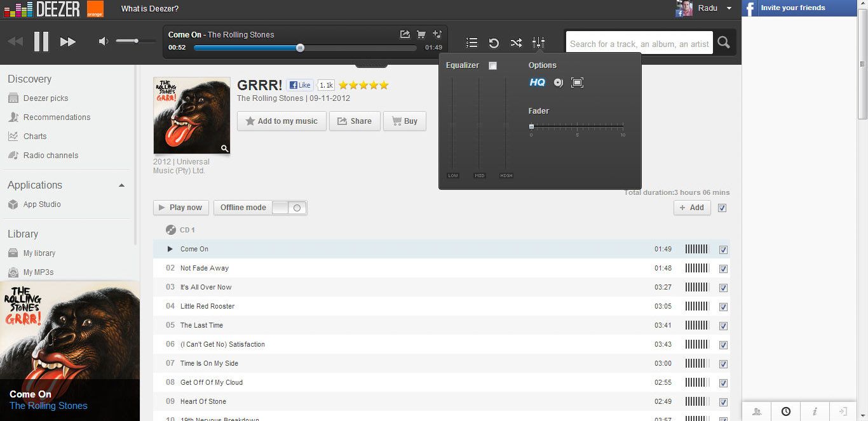Toggle the disc option beside HQ
The image size is (868, 421).
point(558,83)
